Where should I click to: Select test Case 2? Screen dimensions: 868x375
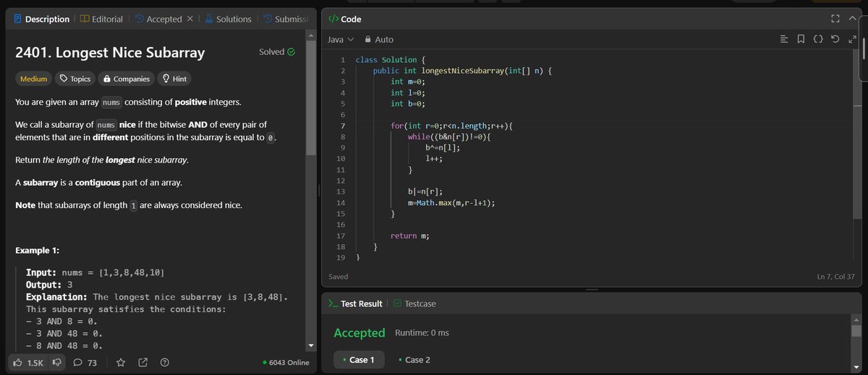[414, 360]
